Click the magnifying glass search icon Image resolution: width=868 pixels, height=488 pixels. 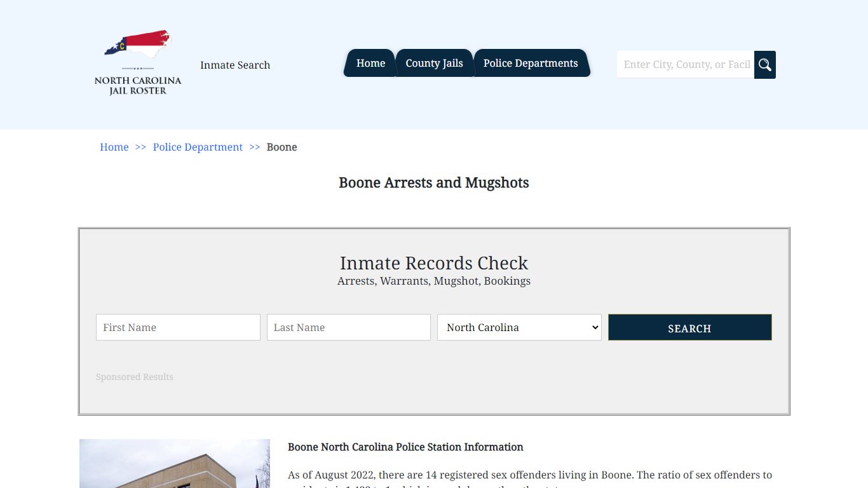coord(765,65)
